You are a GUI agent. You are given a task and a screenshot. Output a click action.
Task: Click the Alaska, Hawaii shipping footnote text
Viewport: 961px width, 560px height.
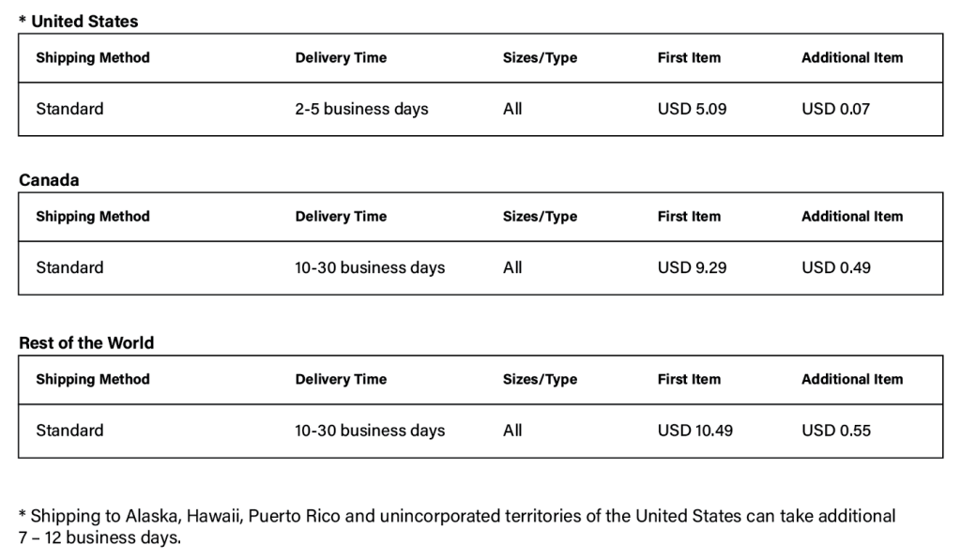click(457, 526)
